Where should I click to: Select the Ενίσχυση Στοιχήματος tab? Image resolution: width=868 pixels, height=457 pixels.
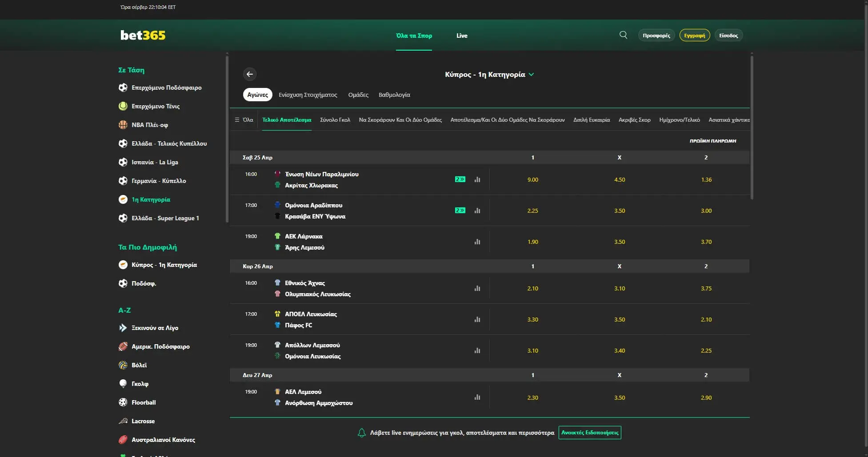pos(308,95)
